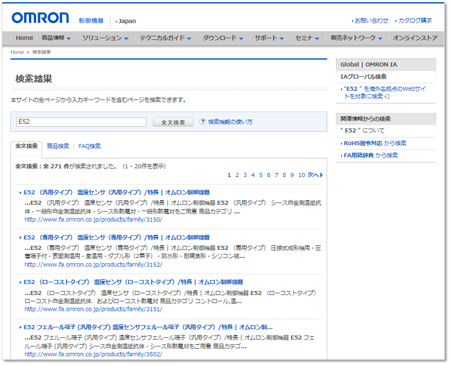Click the 全 271 件 results count text

click(x=56, y=166)
